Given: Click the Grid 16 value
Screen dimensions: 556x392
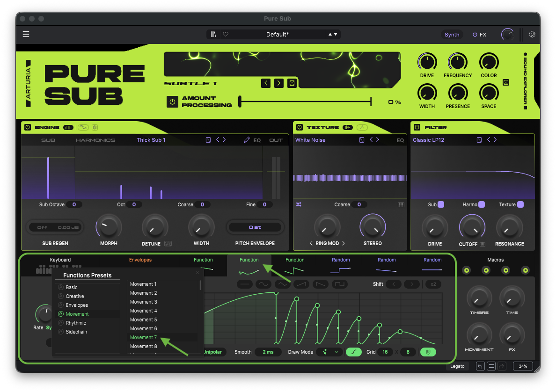Looking at the screenshot, I should [385, 352].
